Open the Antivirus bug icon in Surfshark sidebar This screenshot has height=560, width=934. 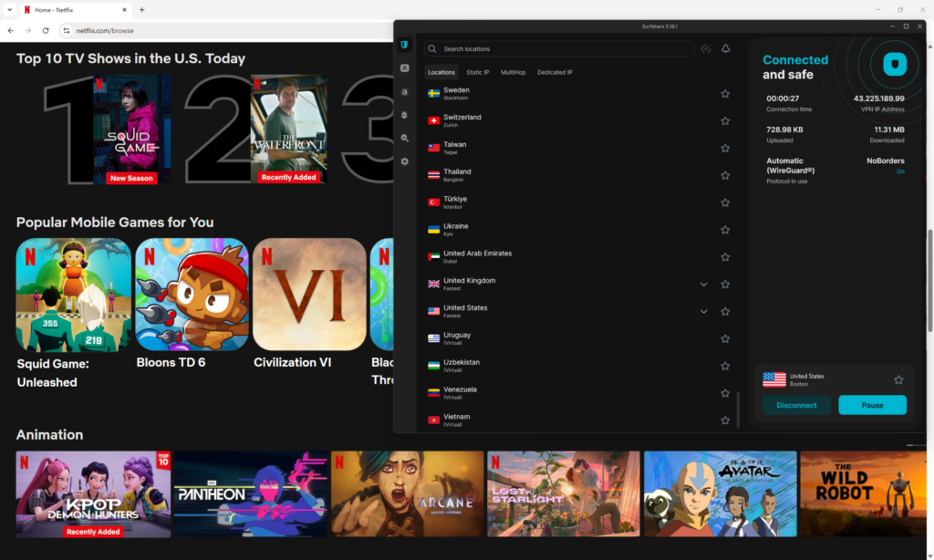click(x=404, y=115)
